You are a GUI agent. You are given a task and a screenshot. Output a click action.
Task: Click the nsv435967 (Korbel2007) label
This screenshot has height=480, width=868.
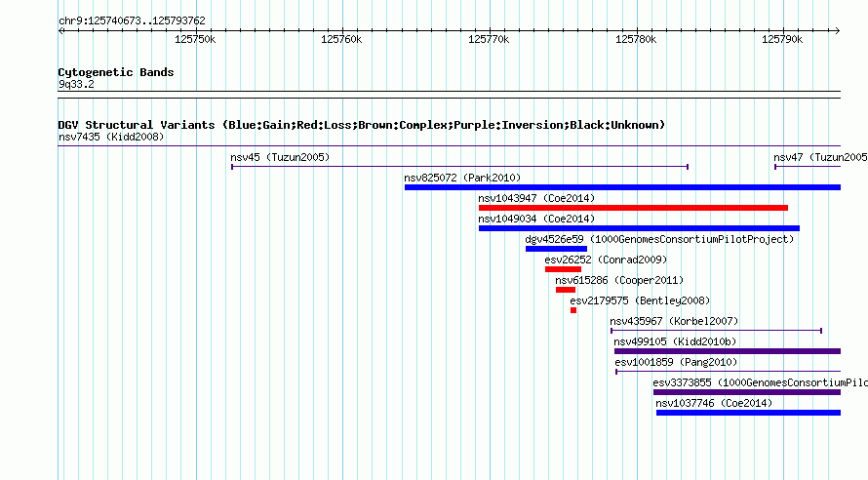pyautogui.click(x=674, y=321)
